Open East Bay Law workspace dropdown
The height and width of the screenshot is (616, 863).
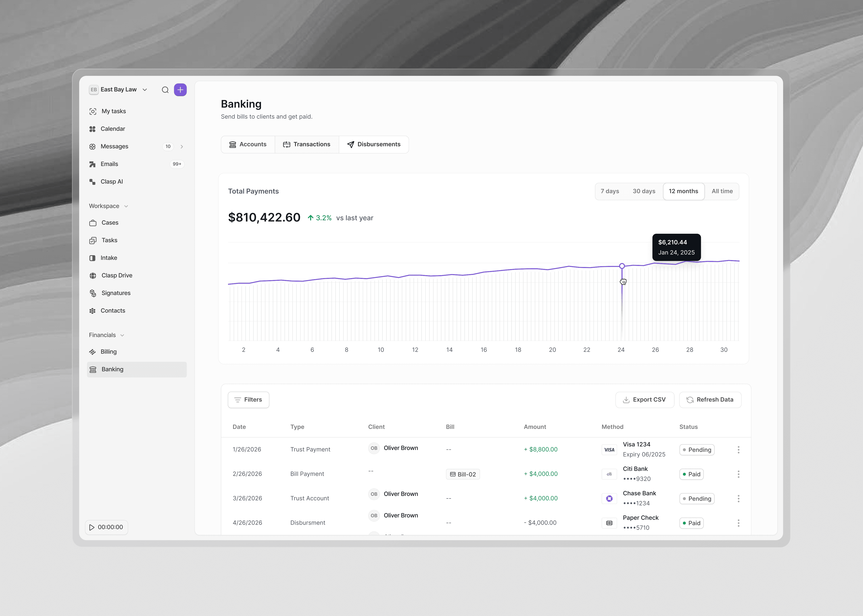pyautogui.click(x=118, y=90)
